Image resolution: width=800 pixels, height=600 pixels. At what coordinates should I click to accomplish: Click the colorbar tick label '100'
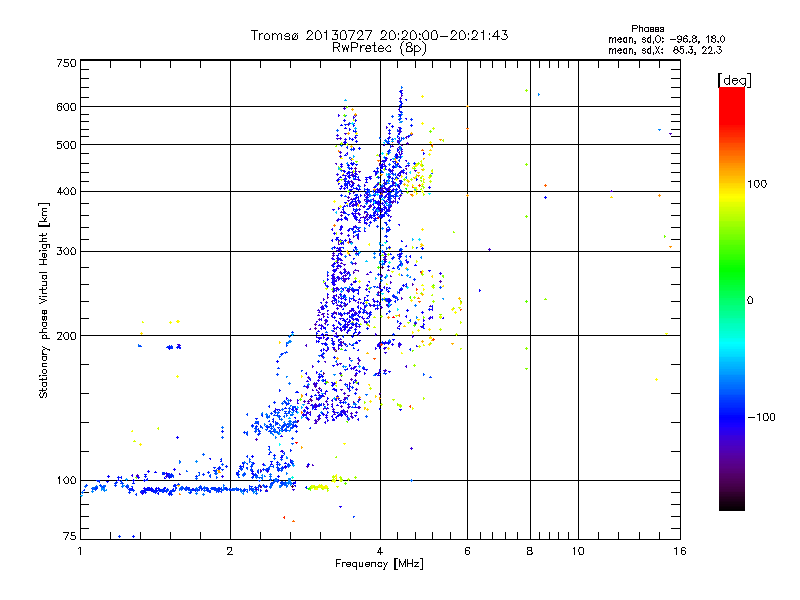click(x=757, y=184)
